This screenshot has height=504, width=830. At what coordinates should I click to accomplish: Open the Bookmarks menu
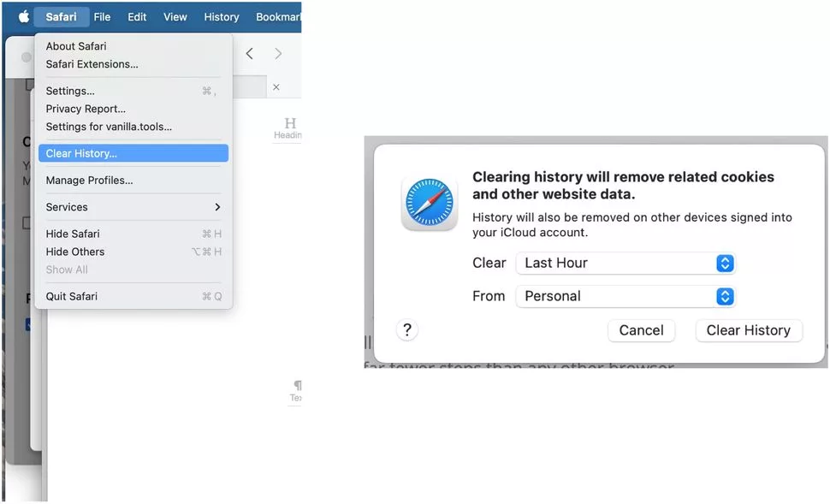pyautogui.click(x=278, y=17)
